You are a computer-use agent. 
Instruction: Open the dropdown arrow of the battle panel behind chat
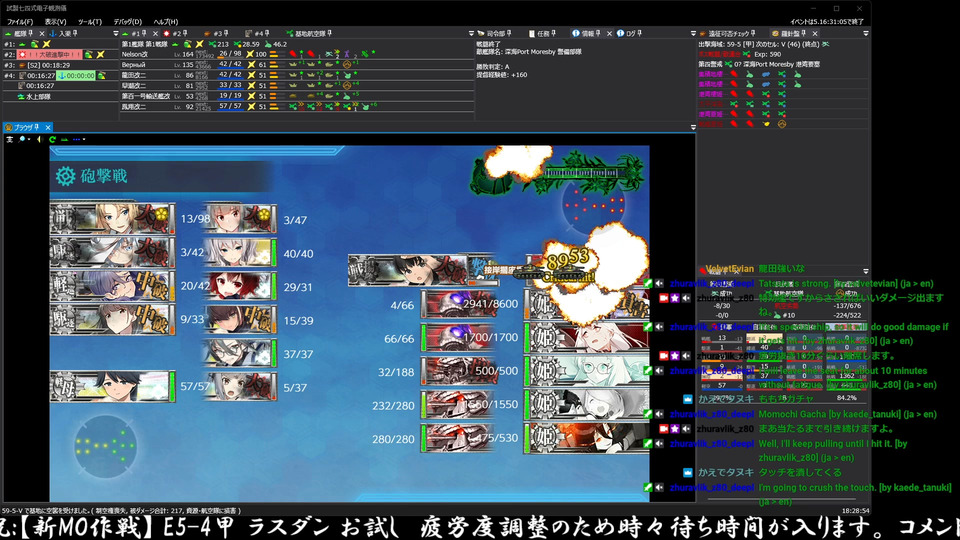click(x=866, y=271)
